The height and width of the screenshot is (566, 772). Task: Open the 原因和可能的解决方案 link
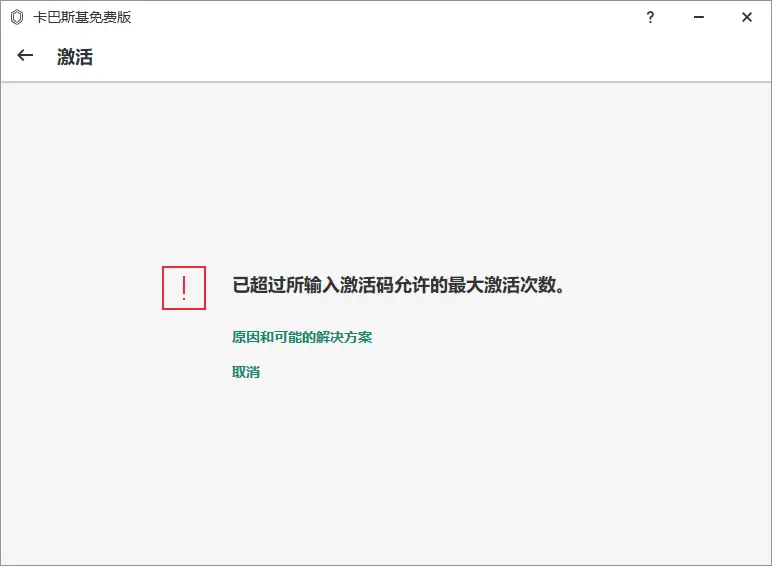302,337
